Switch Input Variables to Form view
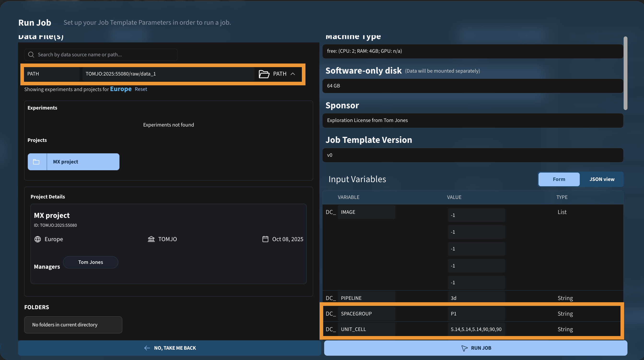Viewport: 644px width, 360px height. pos(559,179)
